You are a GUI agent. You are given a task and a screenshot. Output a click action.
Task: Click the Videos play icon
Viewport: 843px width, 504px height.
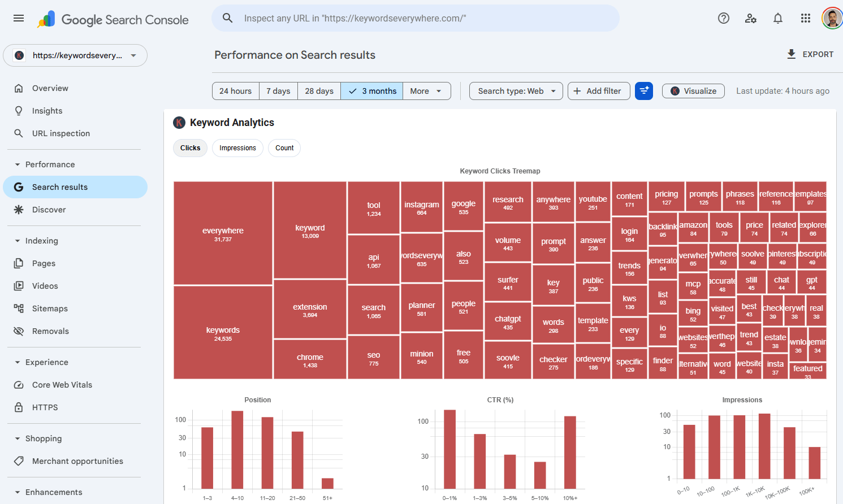coord(19,286)
